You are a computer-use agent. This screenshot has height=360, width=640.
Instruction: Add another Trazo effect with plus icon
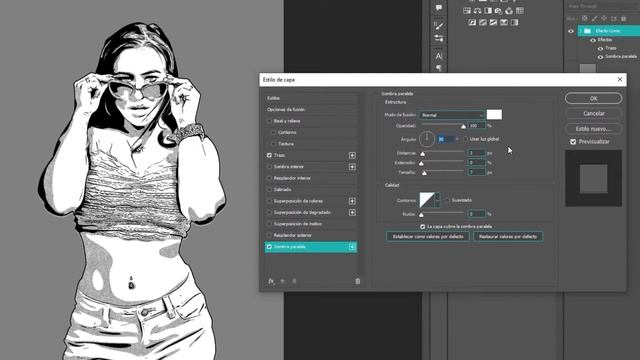[x=352, y=156]
